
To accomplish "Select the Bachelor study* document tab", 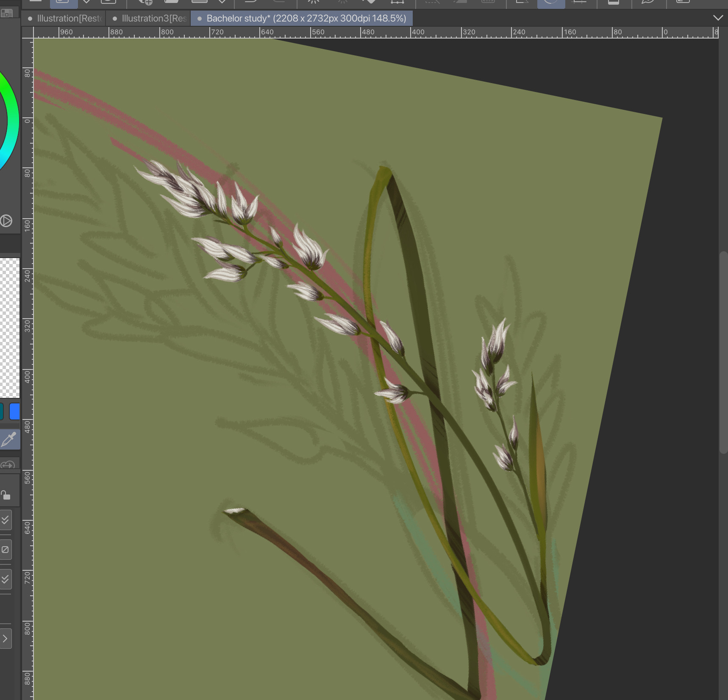I will click(302, 19).
